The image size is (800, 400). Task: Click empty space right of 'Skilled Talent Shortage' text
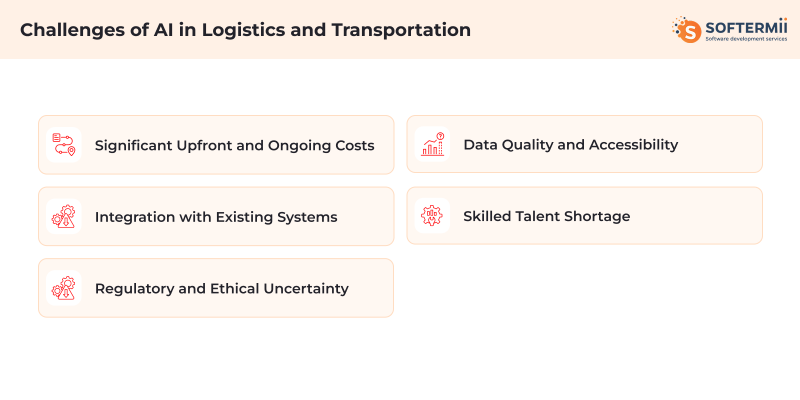tap(700, 217)
